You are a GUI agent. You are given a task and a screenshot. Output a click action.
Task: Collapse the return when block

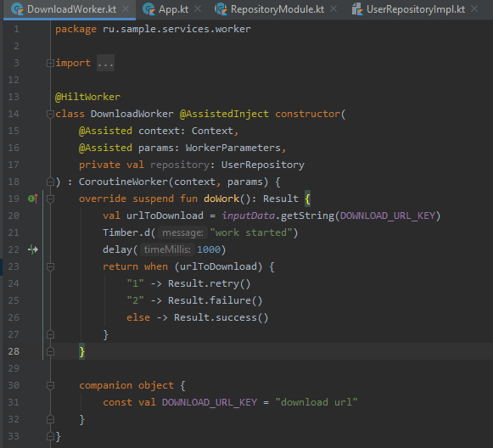tap(50, 266)
